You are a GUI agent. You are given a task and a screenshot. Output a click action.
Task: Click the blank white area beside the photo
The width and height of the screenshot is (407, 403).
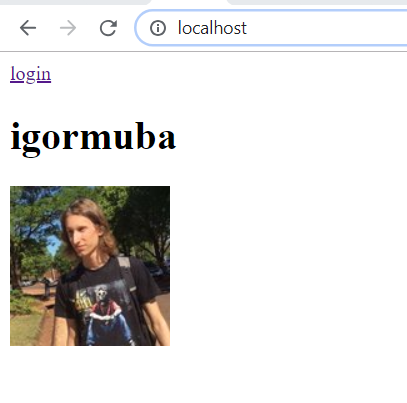click(288, 266)
